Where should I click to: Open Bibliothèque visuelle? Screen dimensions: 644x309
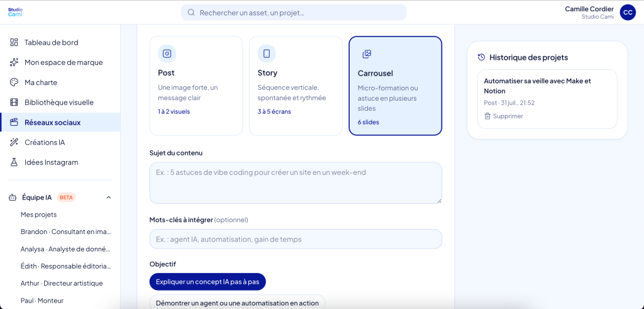point(60,103)
